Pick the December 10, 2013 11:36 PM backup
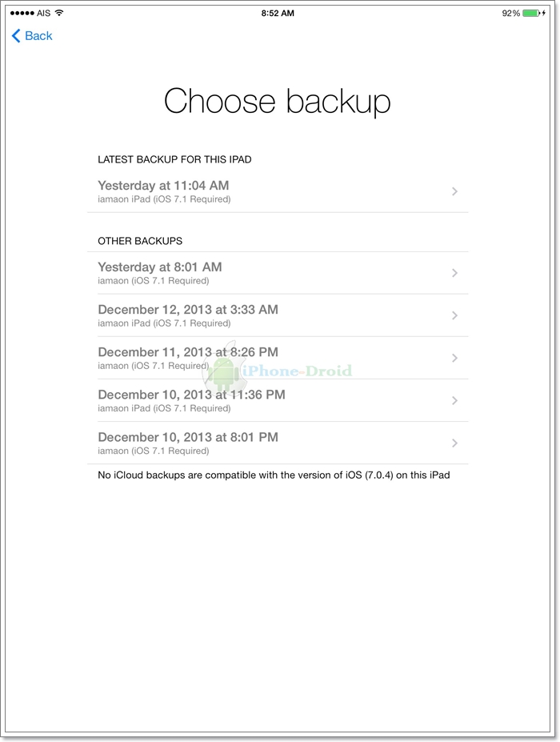This screenshot has width=560, height=742. coord(191,400)
